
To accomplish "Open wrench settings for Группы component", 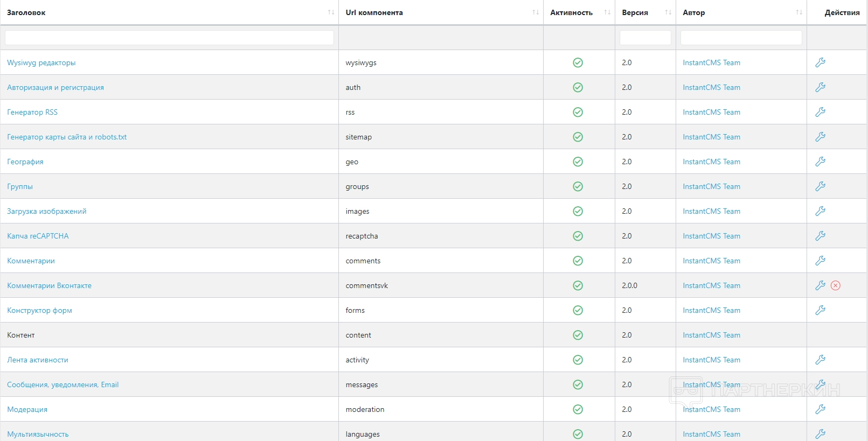I will pyautogui.click(x=820, y=186).
